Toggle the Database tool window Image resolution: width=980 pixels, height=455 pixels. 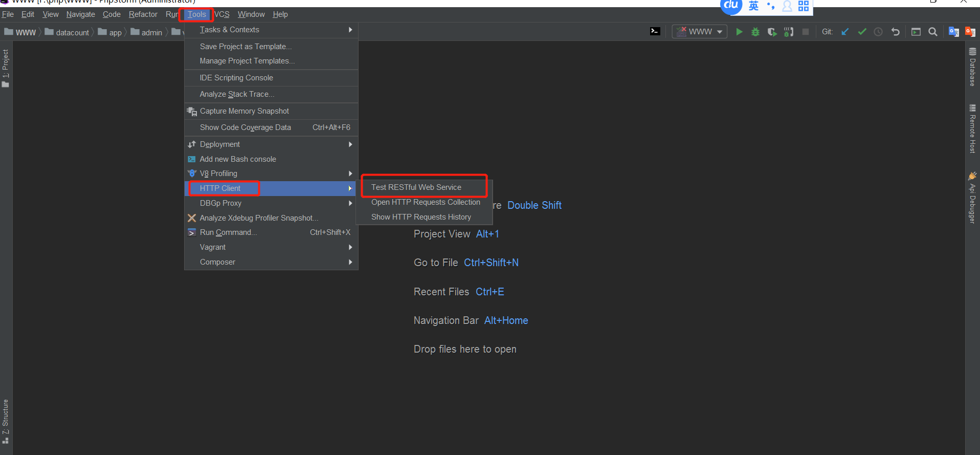pos(972,67)
